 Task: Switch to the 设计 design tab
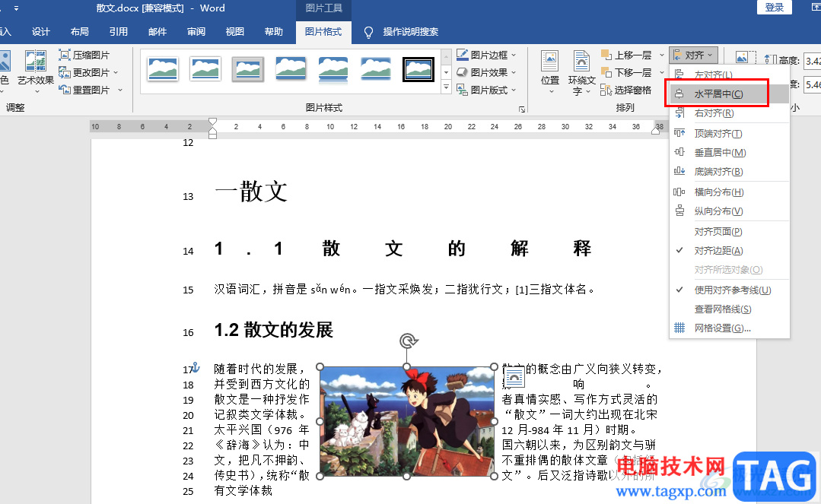coord(41,32)
